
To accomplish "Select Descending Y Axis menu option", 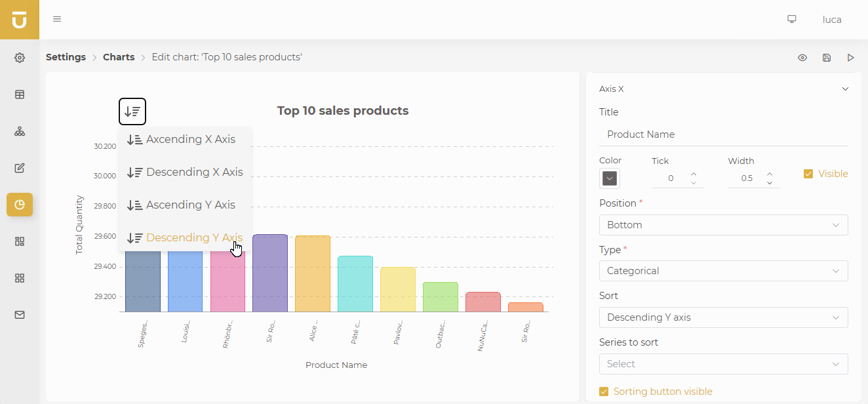I will coord(194,238).
